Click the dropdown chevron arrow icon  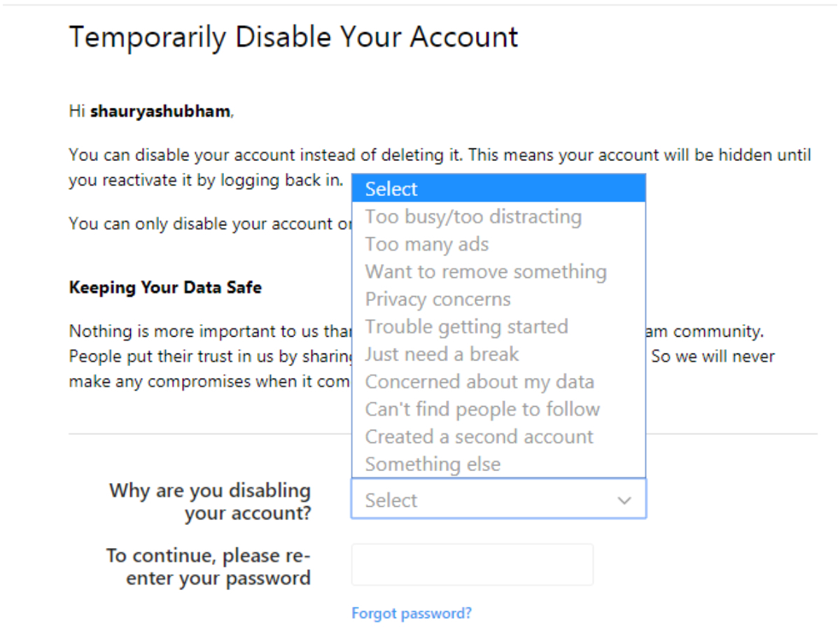point(624,500)
